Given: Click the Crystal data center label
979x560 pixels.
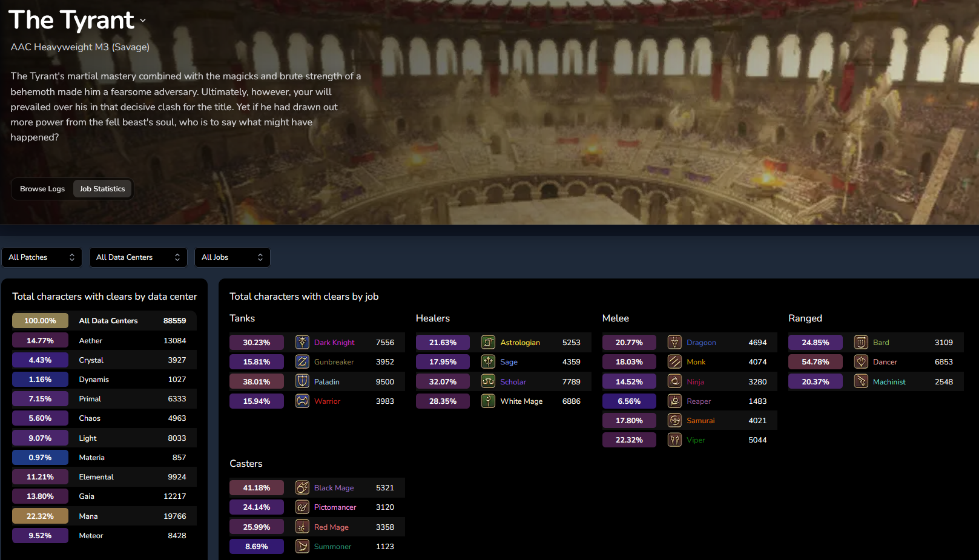Looking at the screenshot, I should pos(91,360).
